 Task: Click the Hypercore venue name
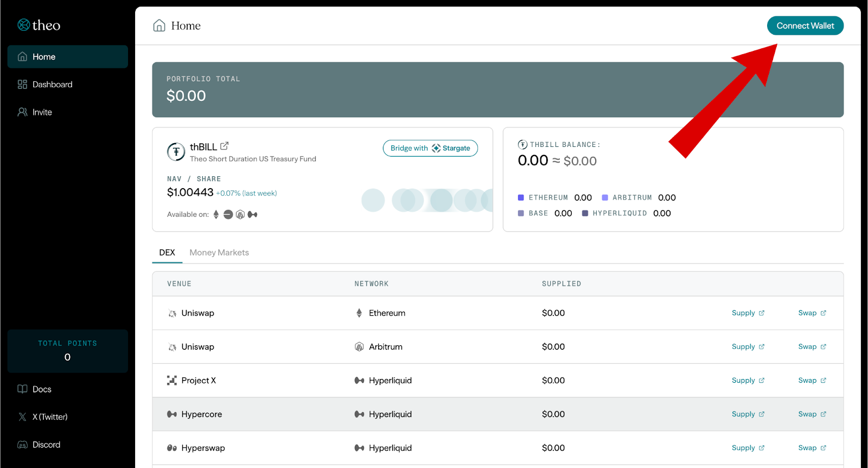click(202, 414)
